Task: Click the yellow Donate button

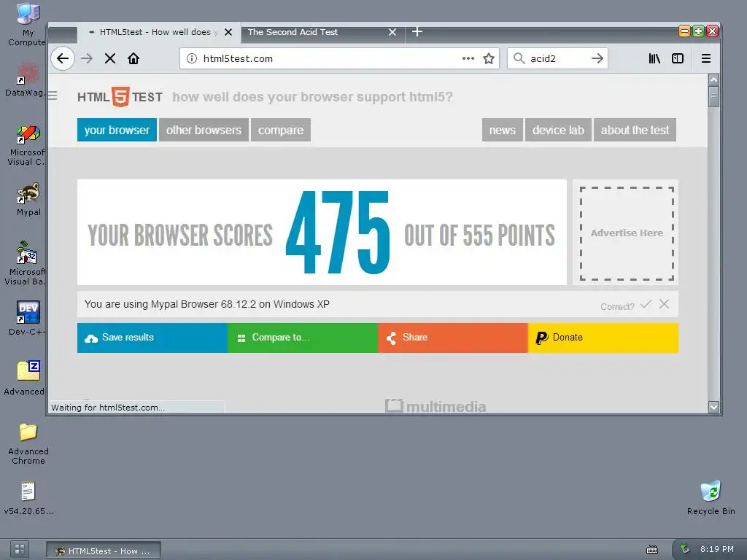Action: [603, 338]
